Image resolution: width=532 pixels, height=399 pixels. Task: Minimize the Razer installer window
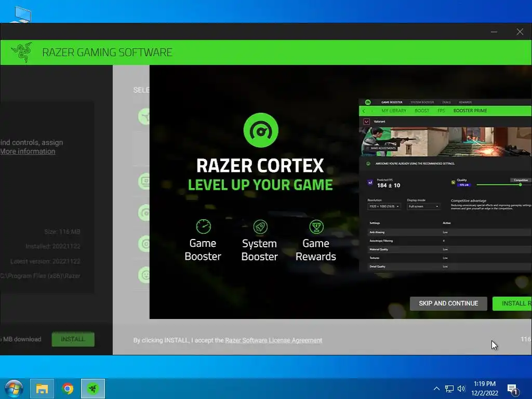[x=494, y=32]
